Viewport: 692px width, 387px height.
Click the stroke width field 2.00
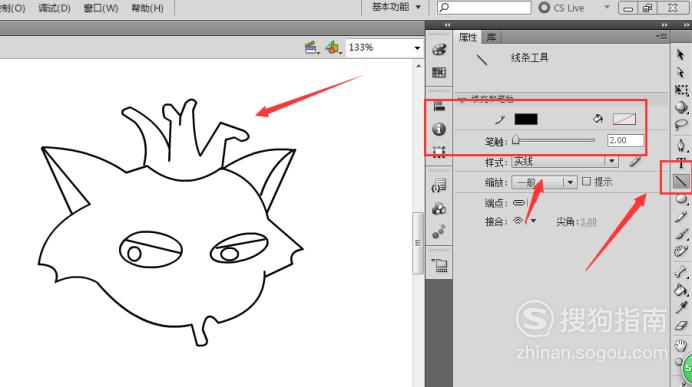[625, 140]
